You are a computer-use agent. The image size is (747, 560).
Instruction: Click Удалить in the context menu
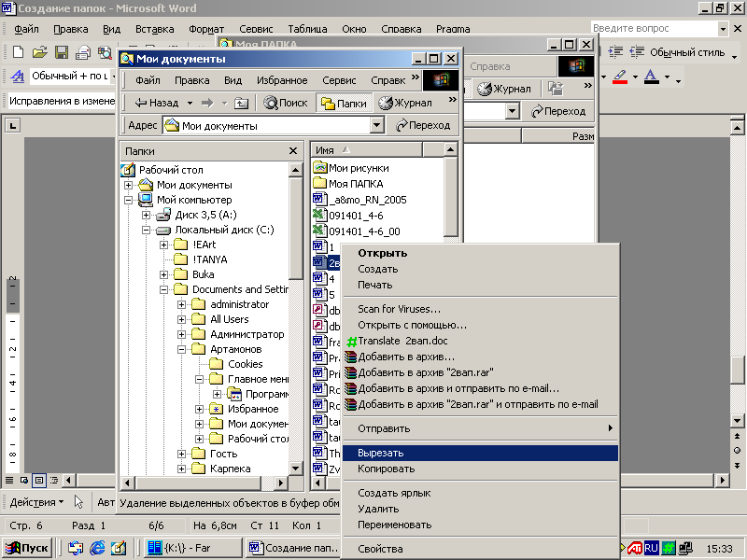(x=480, y=509)
